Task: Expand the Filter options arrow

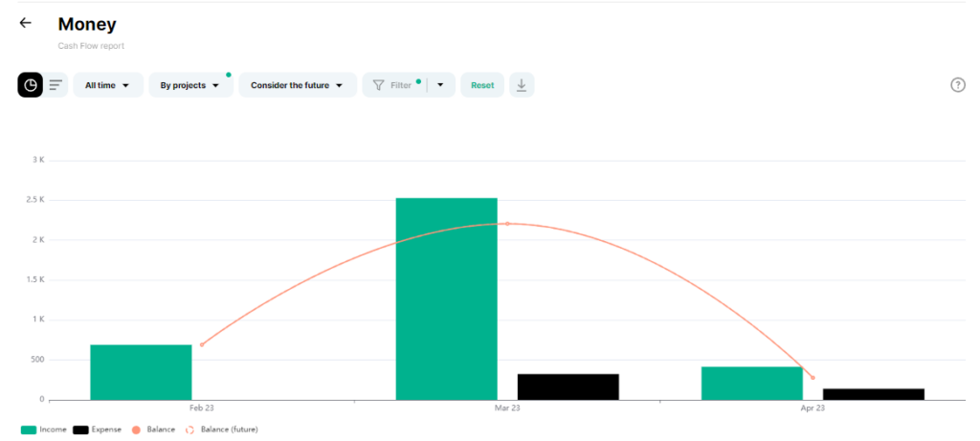Action: tap(440, 85)
